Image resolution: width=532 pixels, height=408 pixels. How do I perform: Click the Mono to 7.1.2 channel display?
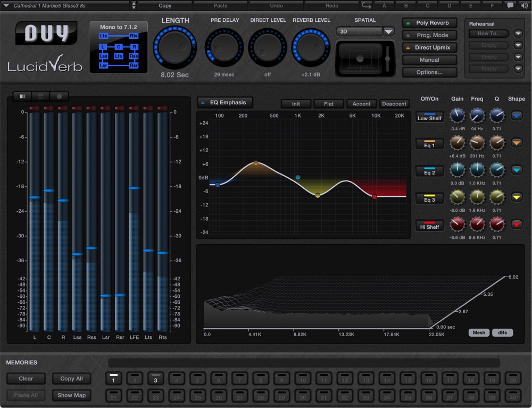(x=119, y=47)
